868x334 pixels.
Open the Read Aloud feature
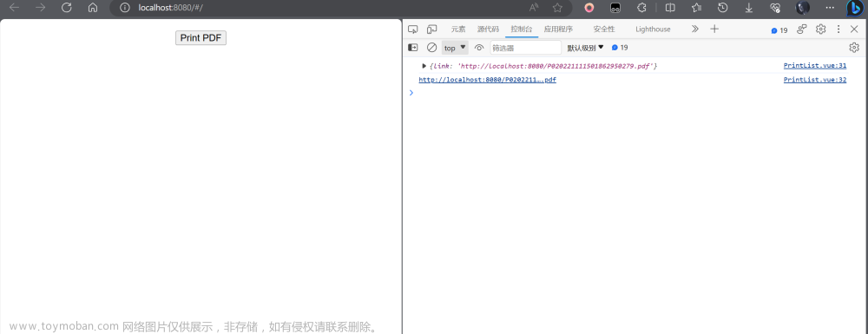(534, 8)
